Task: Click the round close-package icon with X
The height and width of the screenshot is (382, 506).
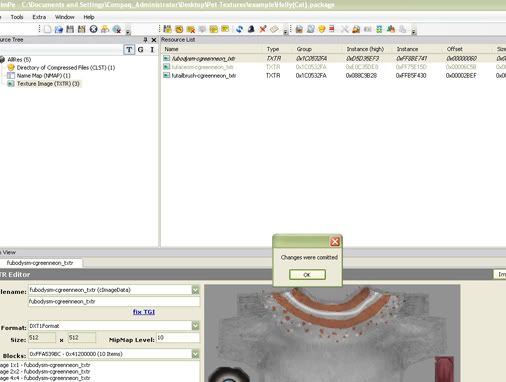Action: click(x=93, y=29)
